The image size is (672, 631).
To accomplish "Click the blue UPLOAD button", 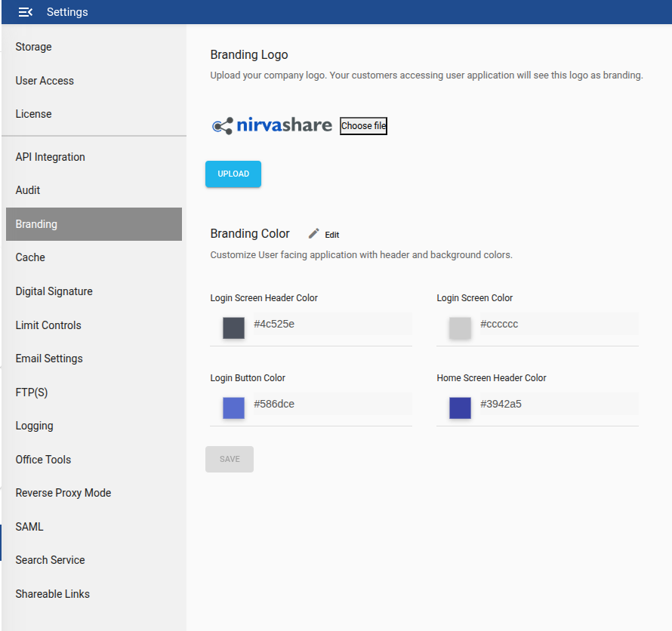I will pyautogui.click(x=233, y=174).
